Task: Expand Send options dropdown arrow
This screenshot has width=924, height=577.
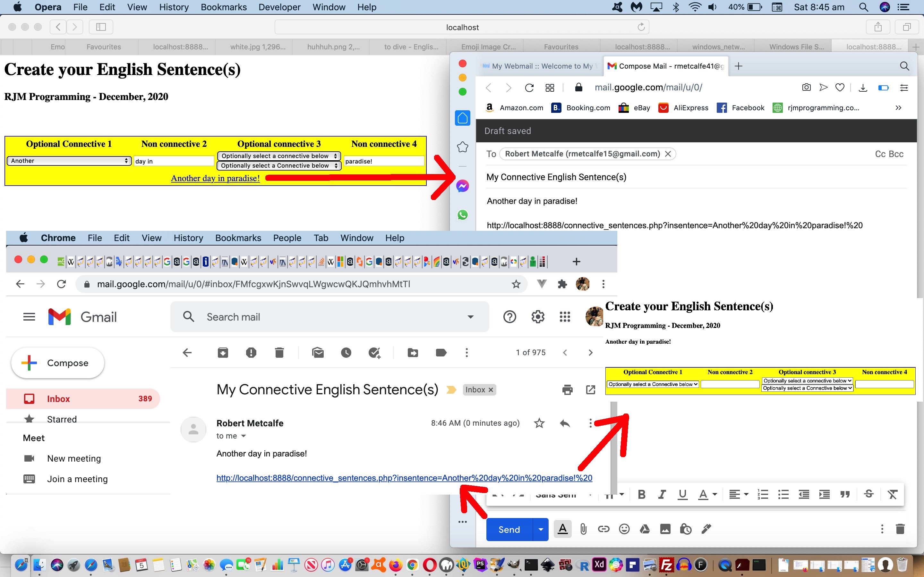Action: click(541, 529)
